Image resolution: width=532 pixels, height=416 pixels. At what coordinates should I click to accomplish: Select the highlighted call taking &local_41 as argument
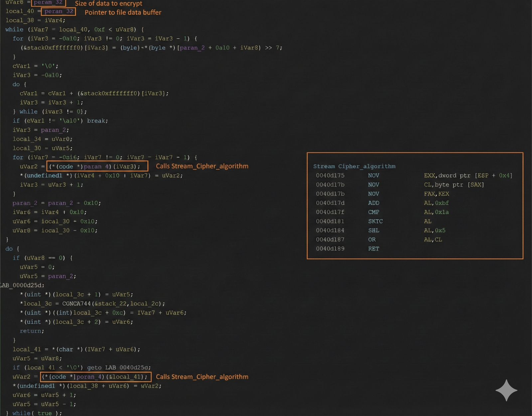96,377
